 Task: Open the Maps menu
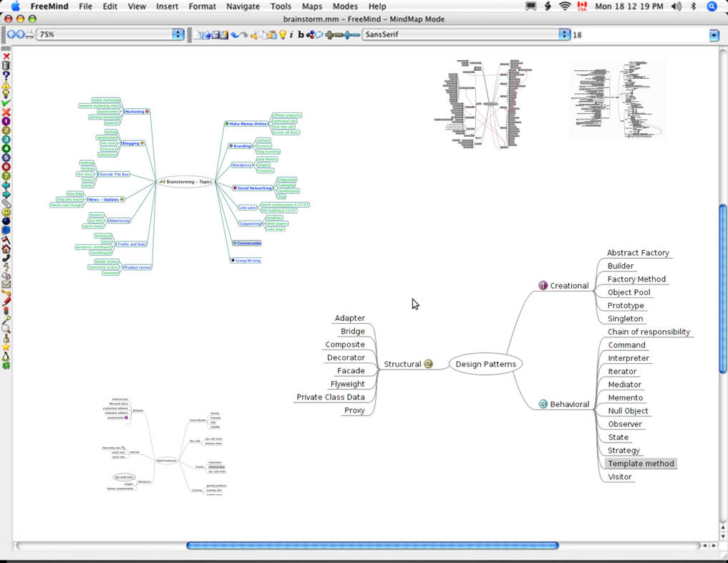click(312, 6)
